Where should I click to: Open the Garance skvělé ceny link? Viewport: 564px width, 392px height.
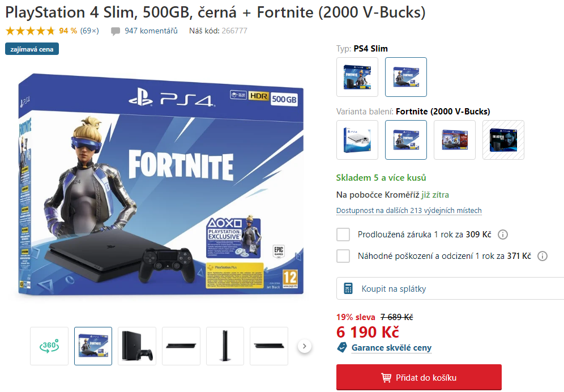click(391, 348)
